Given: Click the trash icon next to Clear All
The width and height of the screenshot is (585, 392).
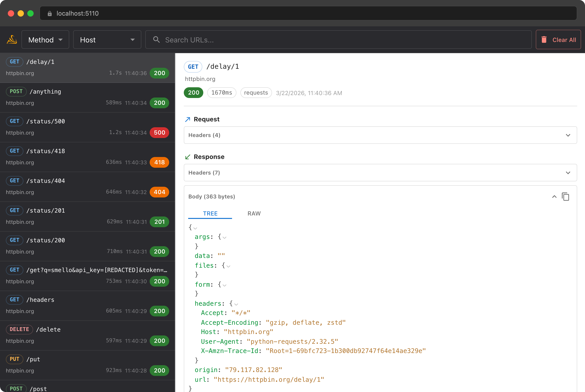Looking at the screenshot, I should [545, 39].
